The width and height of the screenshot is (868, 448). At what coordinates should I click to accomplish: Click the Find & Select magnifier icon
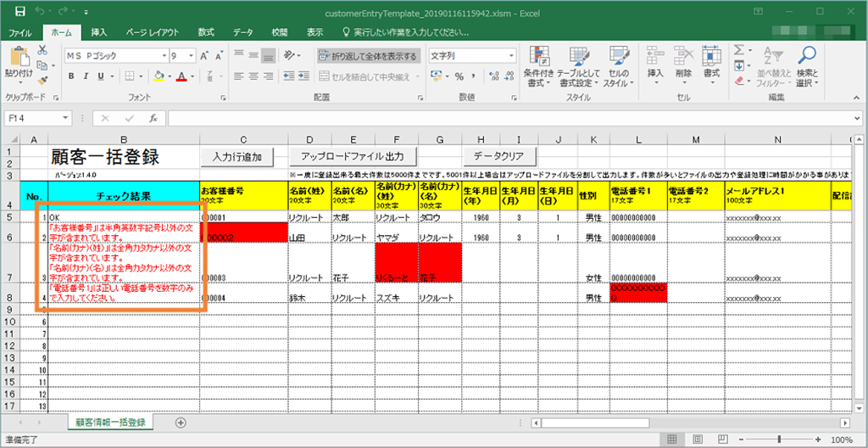point(807,64)
